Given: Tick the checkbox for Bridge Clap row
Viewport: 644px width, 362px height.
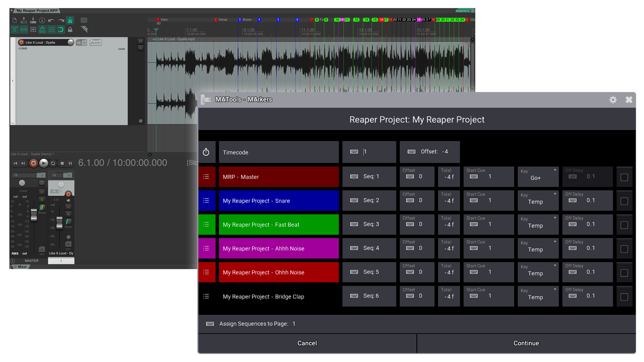Looking at the screenshot, I should tap(624, 297).
